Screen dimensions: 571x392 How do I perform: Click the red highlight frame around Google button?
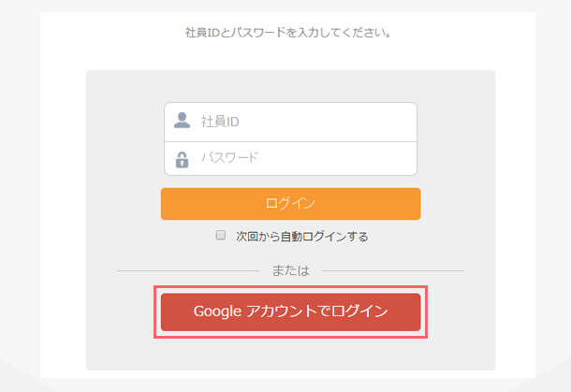click(290, 287)
